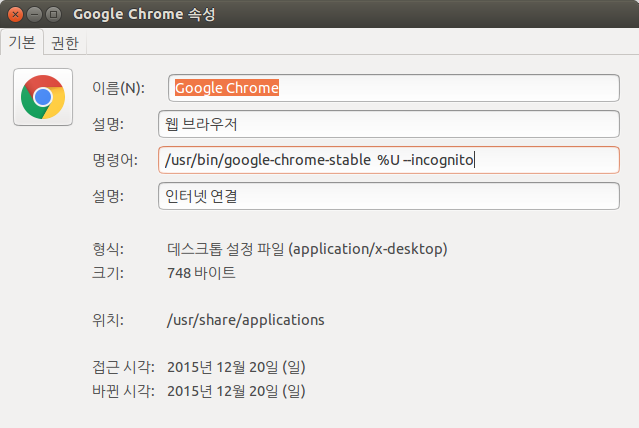639x428 pixels.
Task: Minimize the Google Chrome 속성 window
Action: (x=34, y=15)
